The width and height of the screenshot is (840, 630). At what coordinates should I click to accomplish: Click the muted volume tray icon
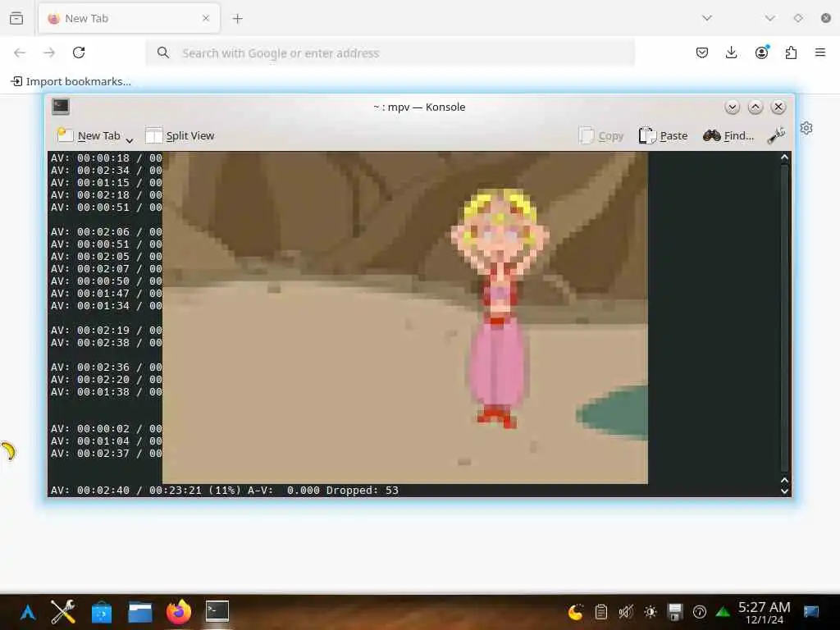tap(625, 611)
